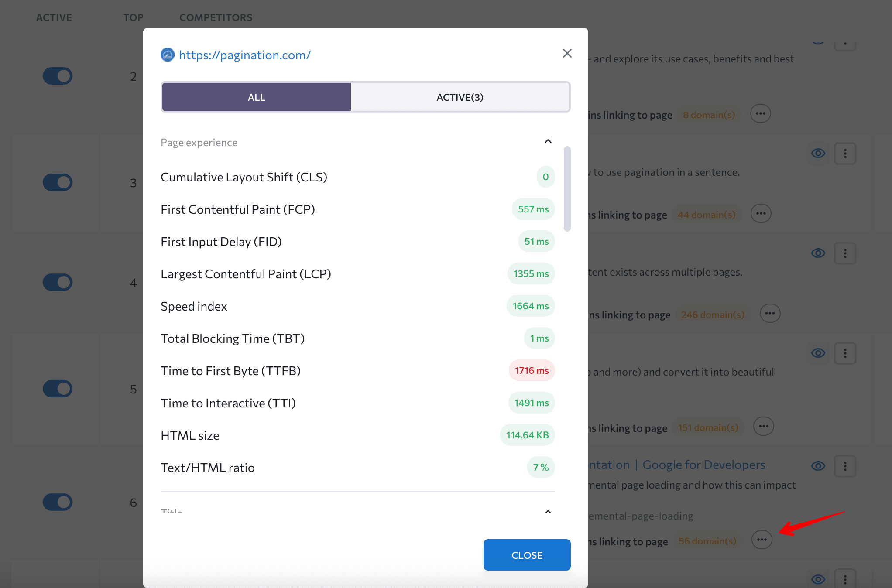Click the modal's vertical scrollbar
Image resolution: width=892 pixels, height=588 pixels.
point(567,188)
